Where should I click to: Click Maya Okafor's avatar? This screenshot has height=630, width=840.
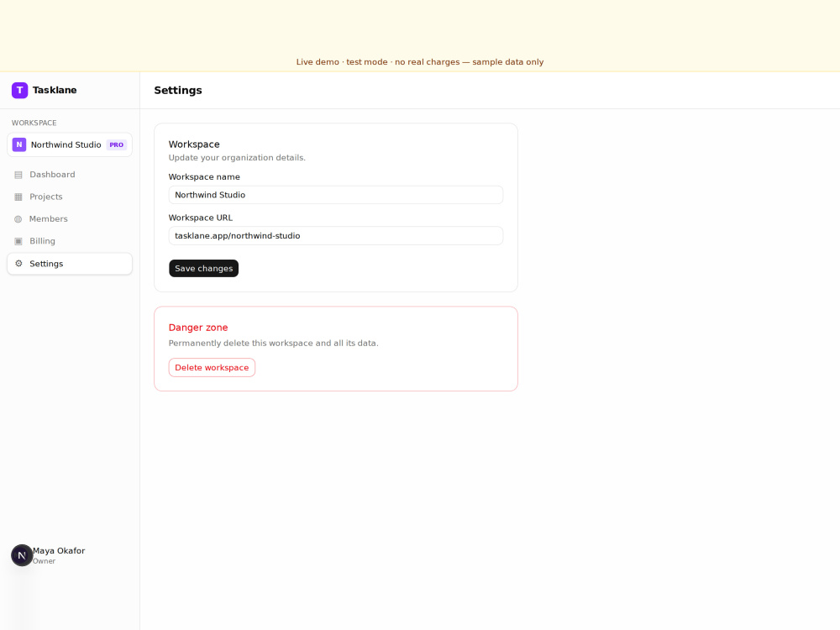[x=22, y=555]
